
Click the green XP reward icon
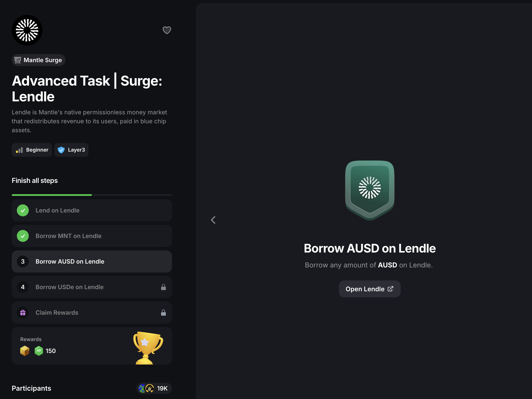[x=39, y=351]
